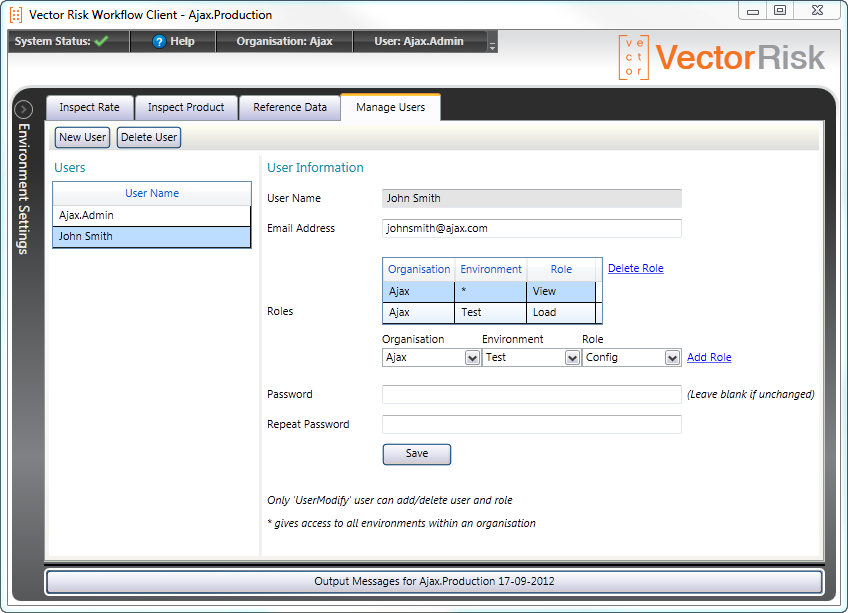Click the Vector Risk app icon in title bar

16,15
